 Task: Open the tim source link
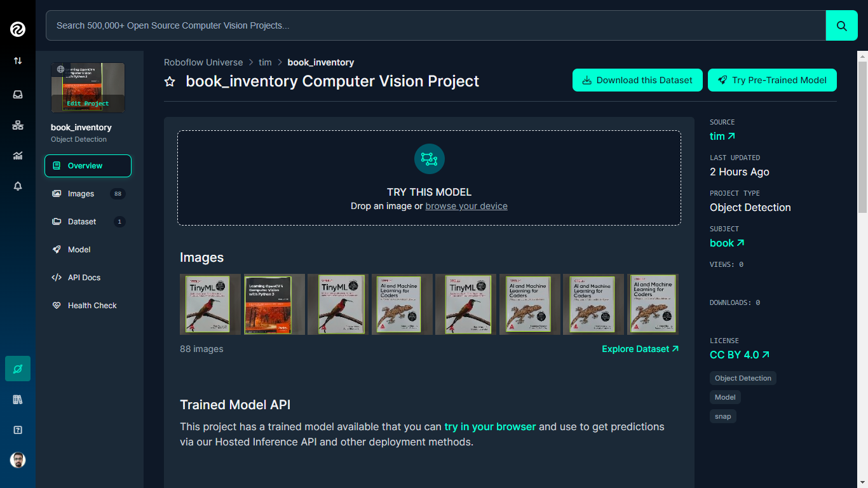point(722,136)
